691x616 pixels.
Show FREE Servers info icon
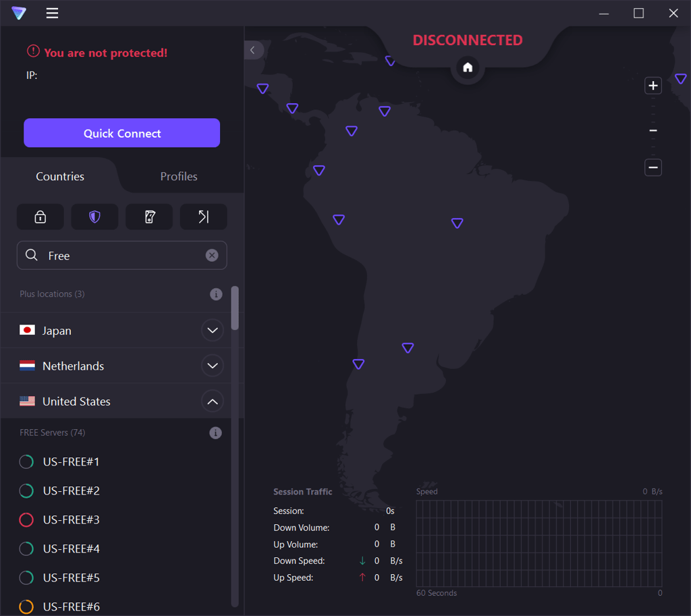[215, 432]
